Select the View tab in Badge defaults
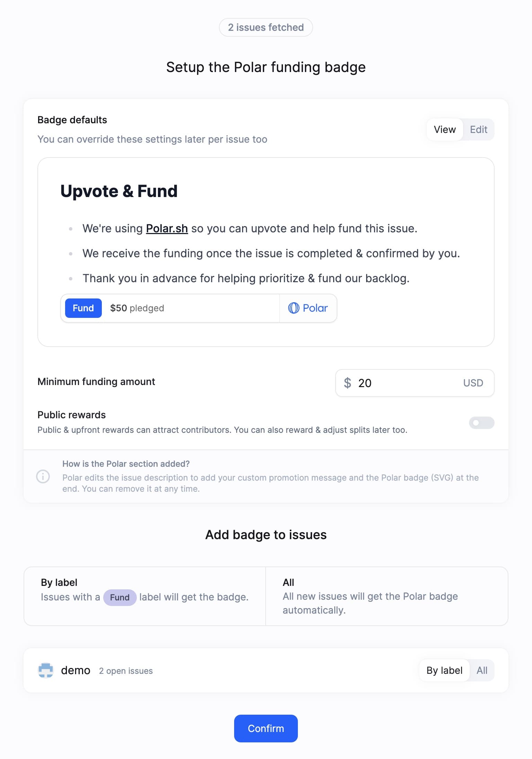Image resolution: width=532 pixels, height=759 pixels. coord(445,130)
